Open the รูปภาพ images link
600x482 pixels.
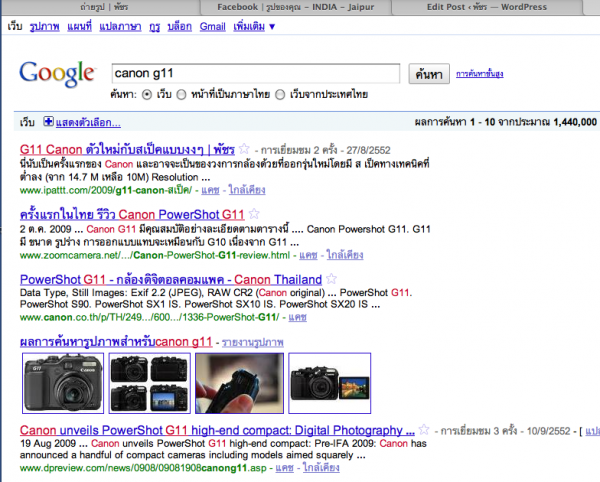(45, 26)
